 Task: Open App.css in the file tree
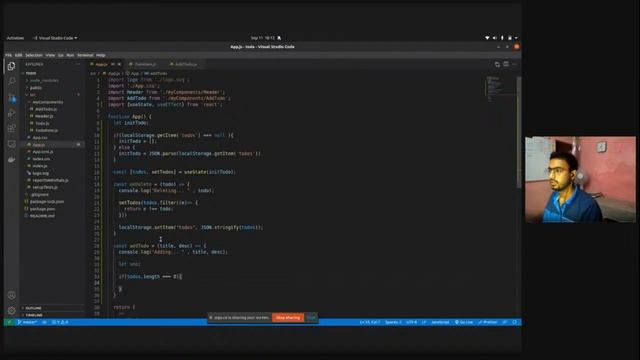40,138
